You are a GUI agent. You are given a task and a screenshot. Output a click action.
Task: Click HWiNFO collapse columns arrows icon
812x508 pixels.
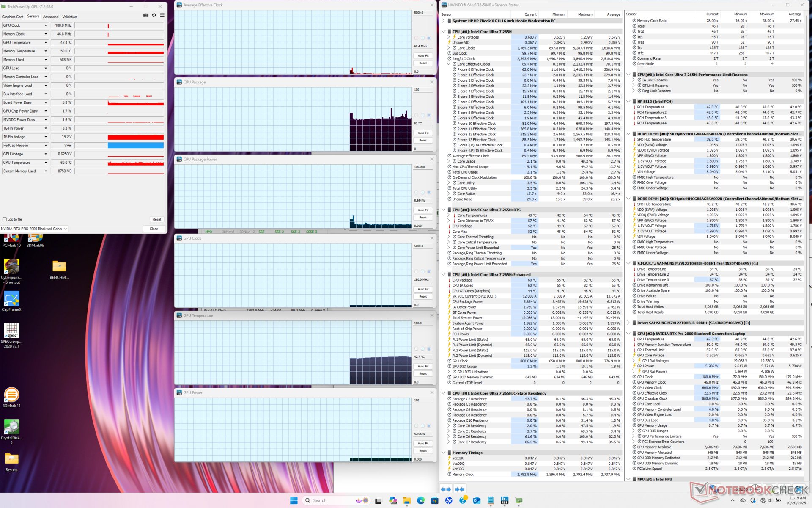(460, 489)
